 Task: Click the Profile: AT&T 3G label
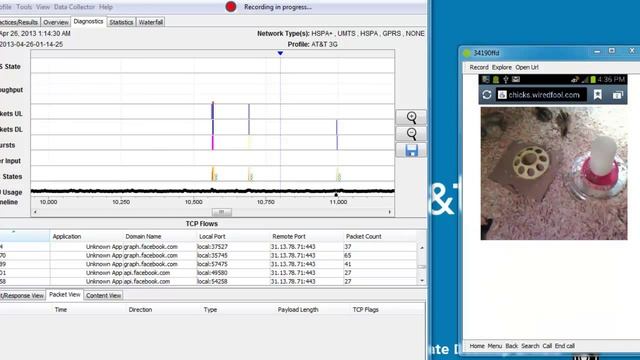[312, 44]
